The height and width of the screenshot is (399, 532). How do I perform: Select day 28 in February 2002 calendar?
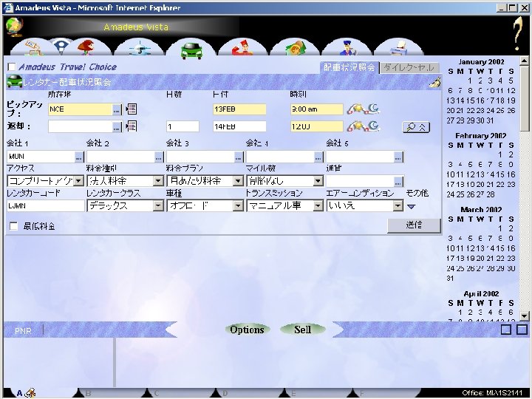[x=491, y=195]
